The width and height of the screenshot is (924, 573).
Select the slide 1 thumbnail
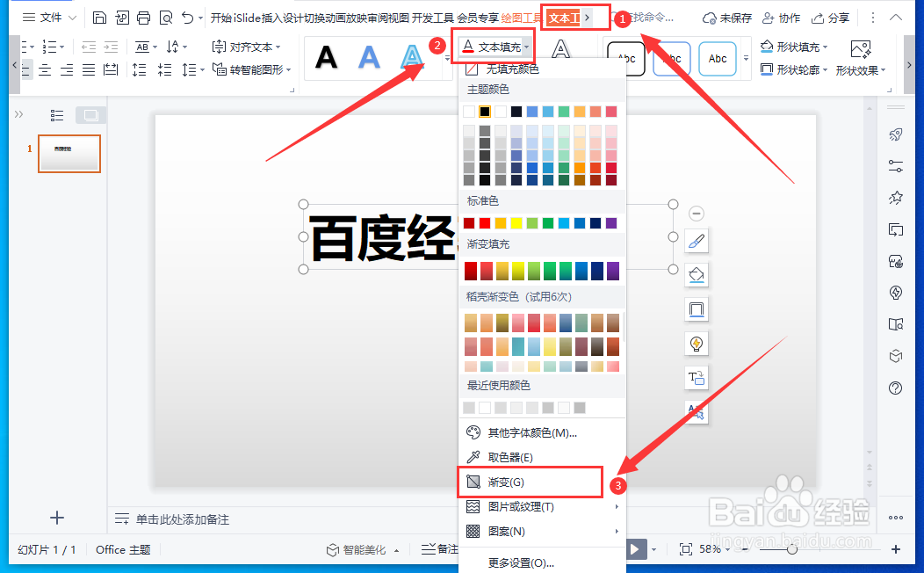click(69, 153)
